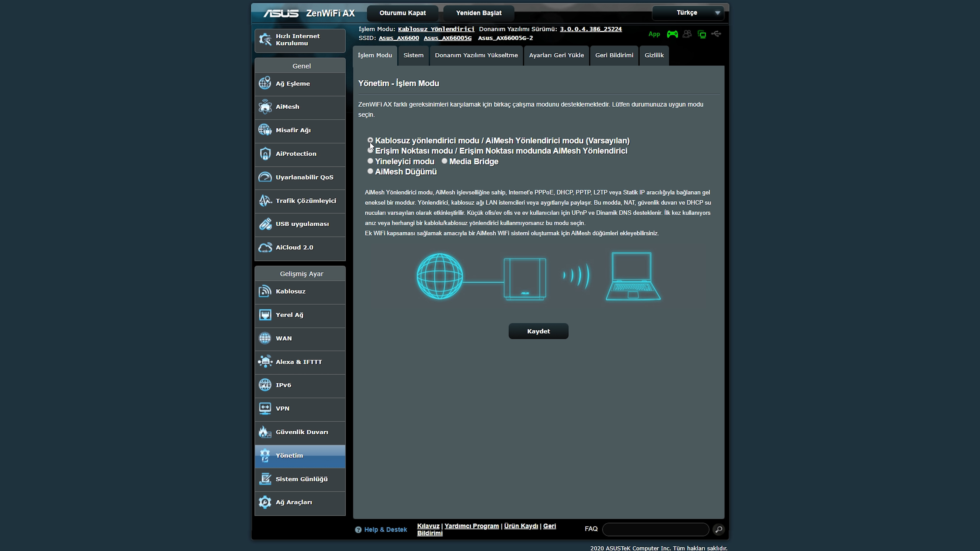
Task: Click the Yeniden Başlat button
Action: point(479,13)
